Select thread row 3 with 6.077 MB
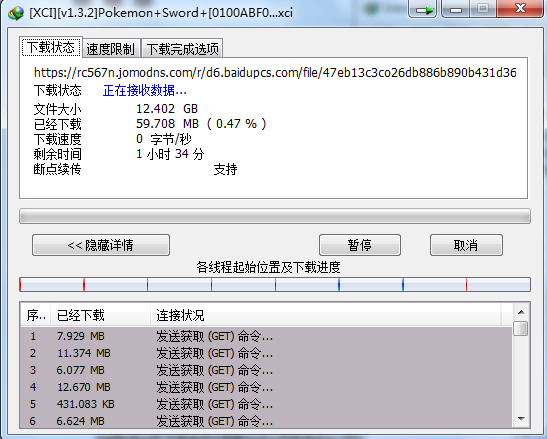This screenshot has height=439, width=547. 267,370
